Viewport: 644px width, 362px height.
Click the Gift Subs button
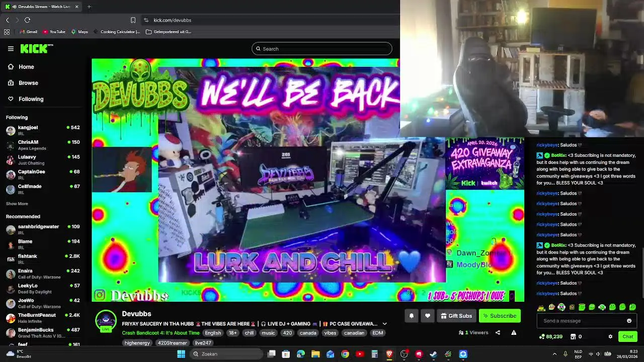[456, 316]
